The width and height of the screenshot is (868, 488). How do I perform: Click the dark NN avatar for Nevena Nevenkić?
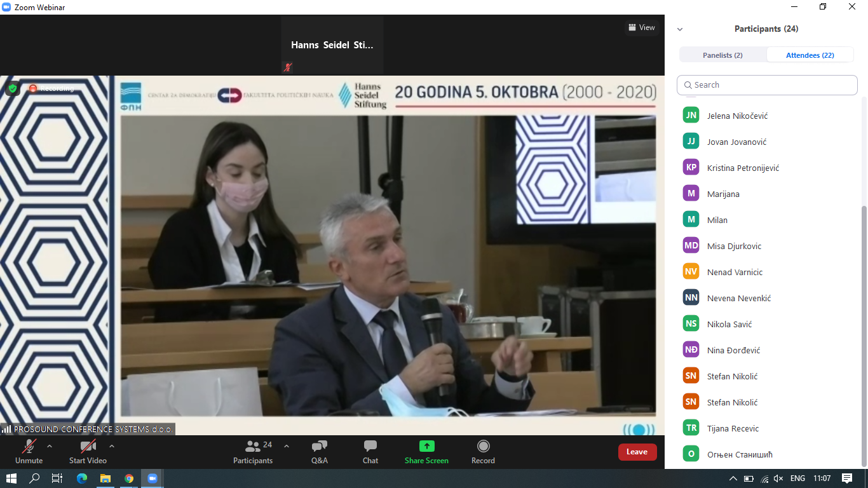pos(691,297)
